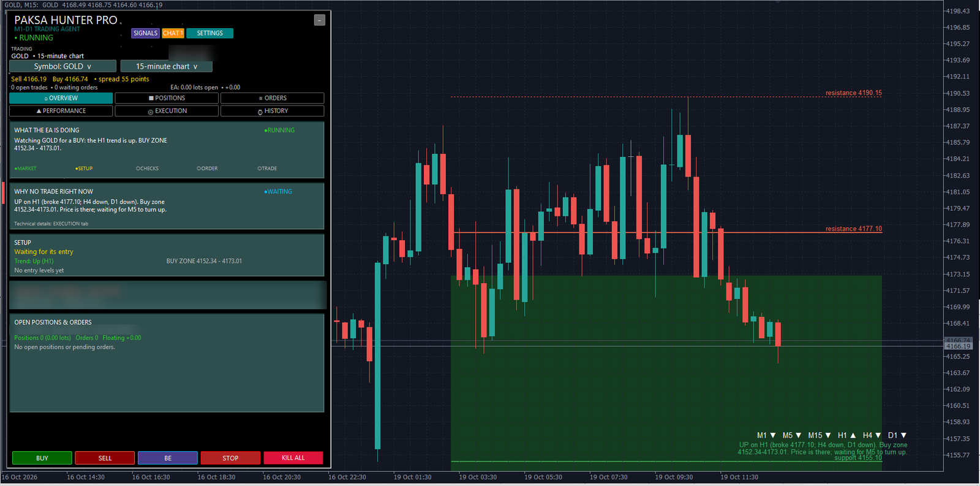Switch to the PERFORMANCE tab
This screenshot has height=486, width=980.
[61, 111]
